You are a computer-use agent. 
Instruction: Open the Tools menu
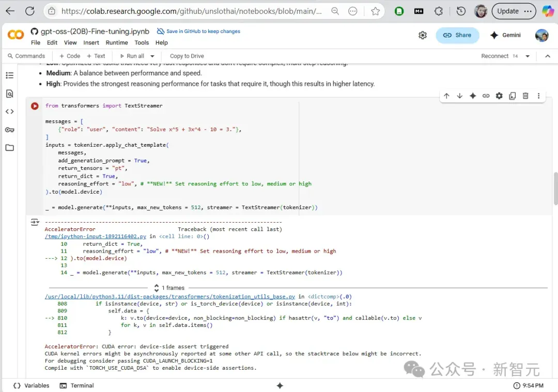click(142, 43)
